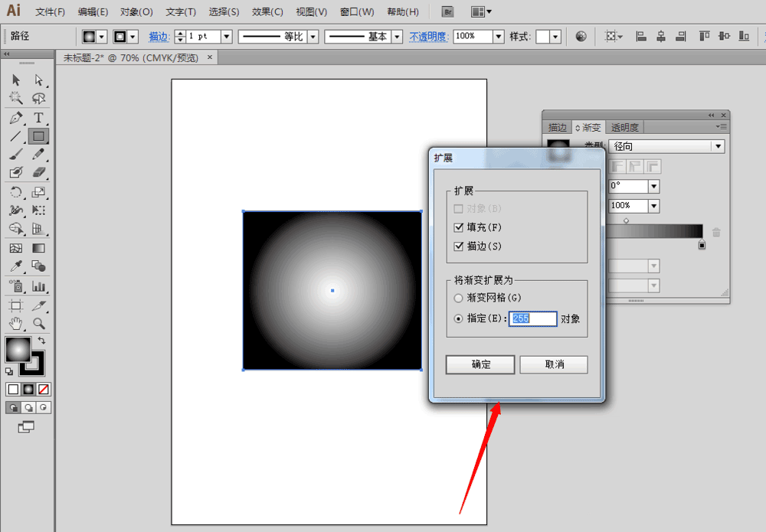Click the gradient midpoint diamond
Viewport: 766px width, 532px height.
pos(626,220)
